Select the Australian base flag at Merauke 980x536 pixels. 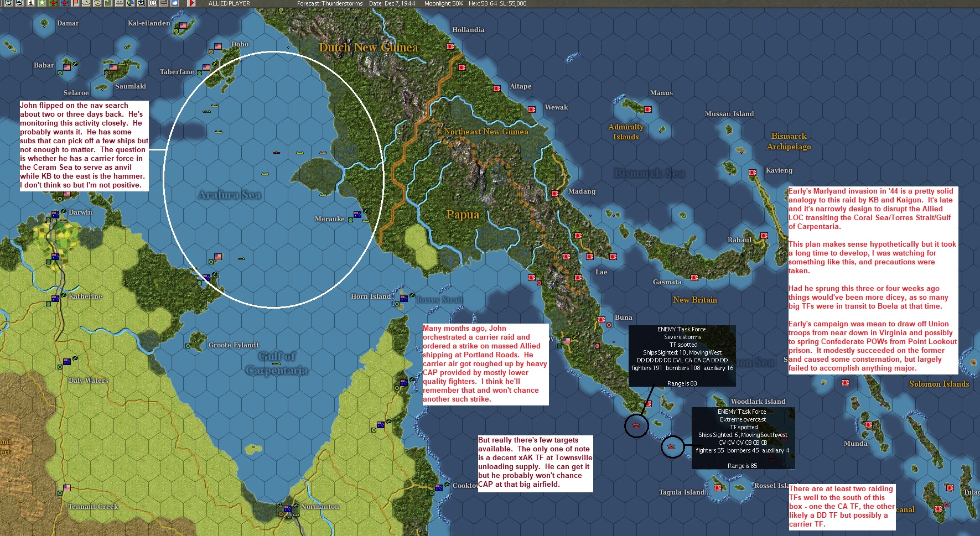(x=357, y=215)
